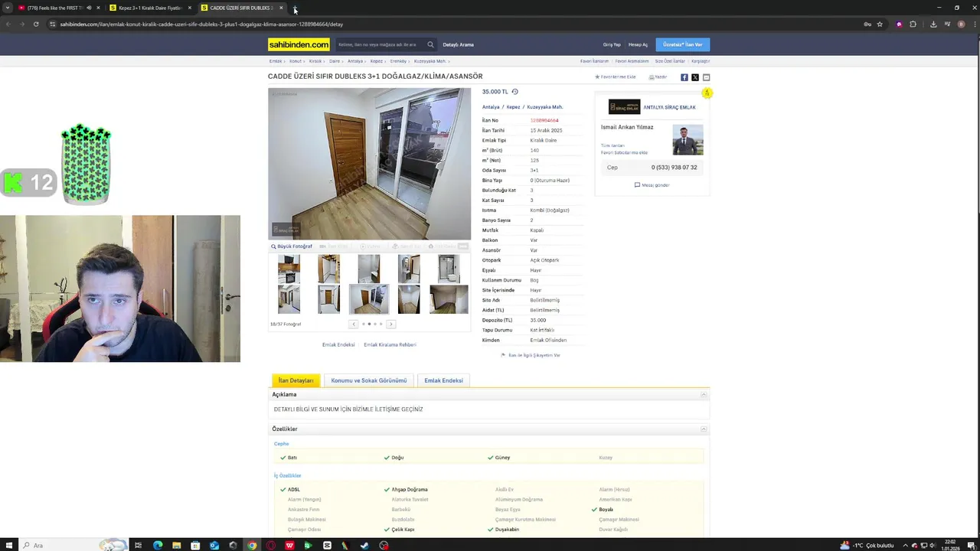Click Ücretsiz İlan Ver button
This screenshot has width=980, height=551.
click(682, 44)
